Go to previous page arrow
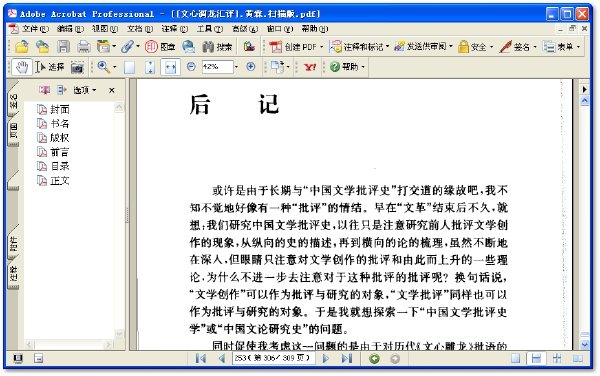Viewport: 600px width, 376px height. point(222,358)
